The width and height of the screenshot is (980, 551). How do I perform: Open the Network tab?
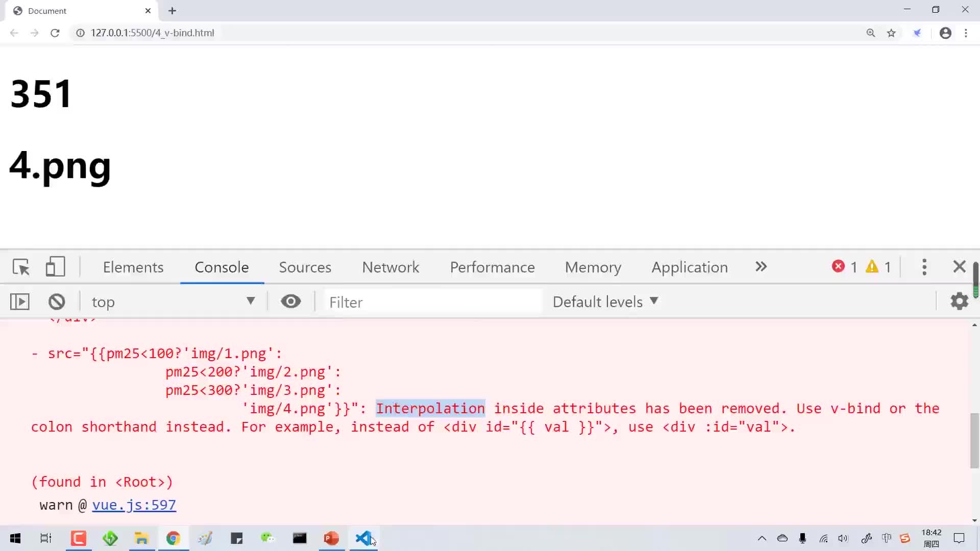coord(391,267)
